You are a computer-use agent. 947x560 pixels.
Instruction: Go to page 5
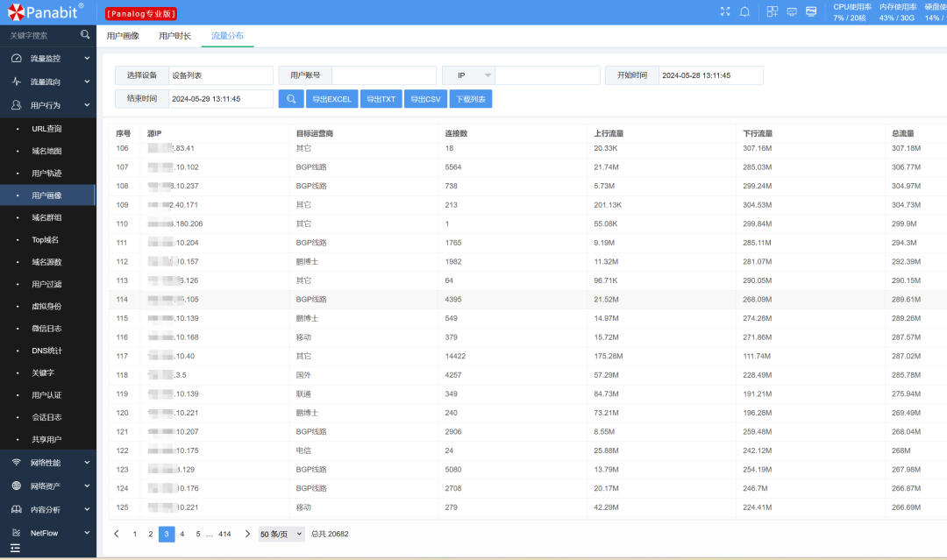coord(198,534)
